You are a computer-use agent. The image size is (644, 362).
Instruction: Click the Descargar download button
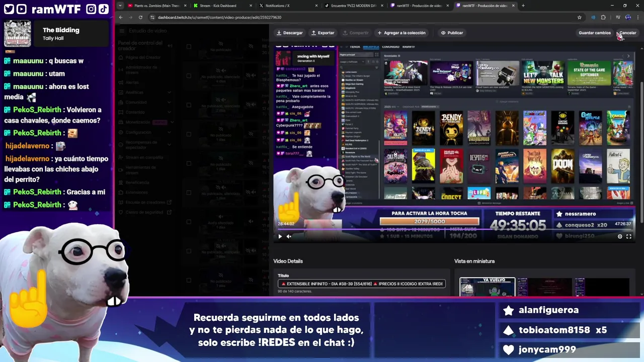coord(289,33)
